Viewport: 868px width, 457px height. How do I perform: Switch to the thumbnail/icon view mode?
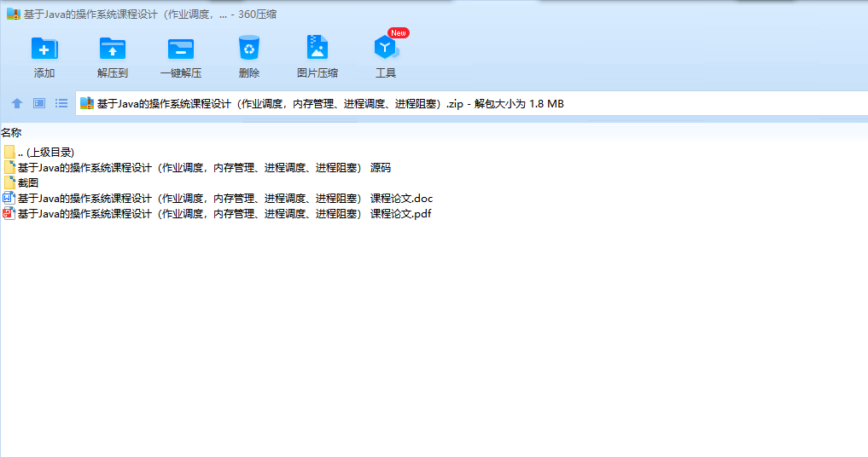(x=39, y=103)
